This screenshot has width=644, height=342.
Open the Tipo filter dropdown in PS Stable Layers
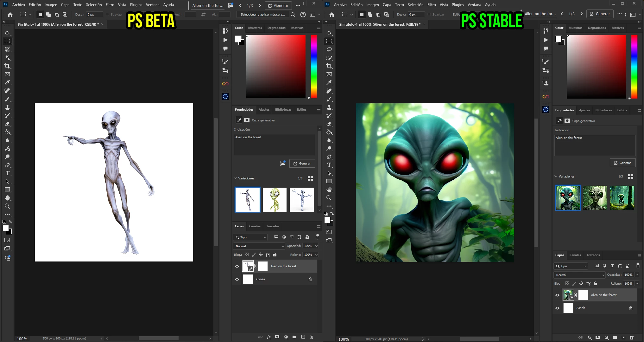(571, 266)
